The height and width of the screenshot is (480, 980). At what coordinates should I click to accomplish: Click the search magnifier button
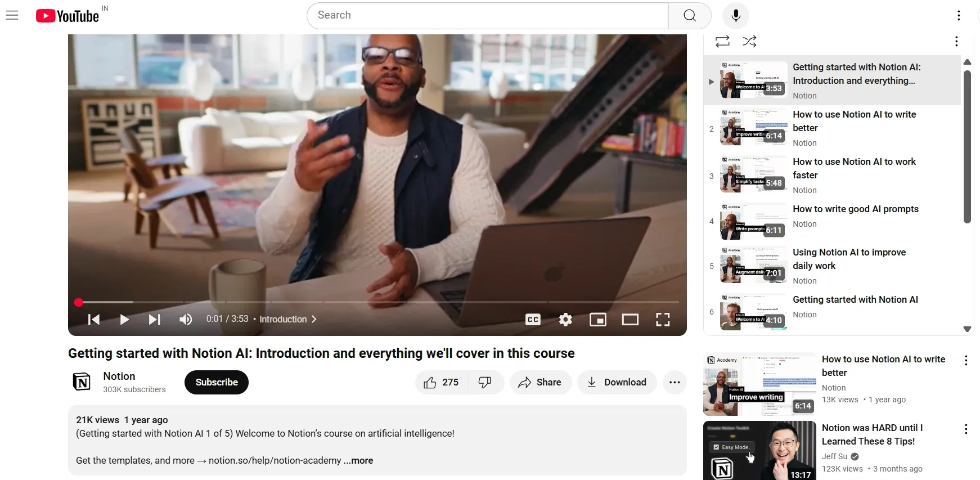point(690,16)
